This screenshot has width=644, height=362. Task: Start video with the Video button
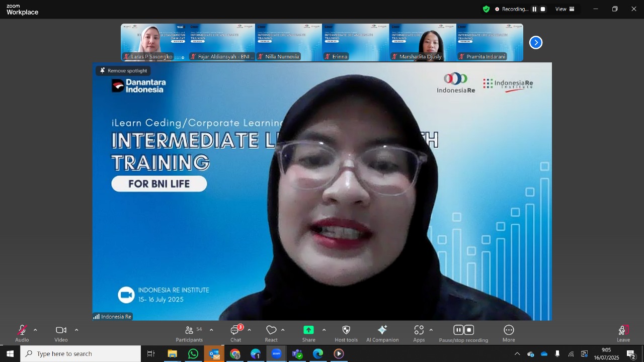61,333
